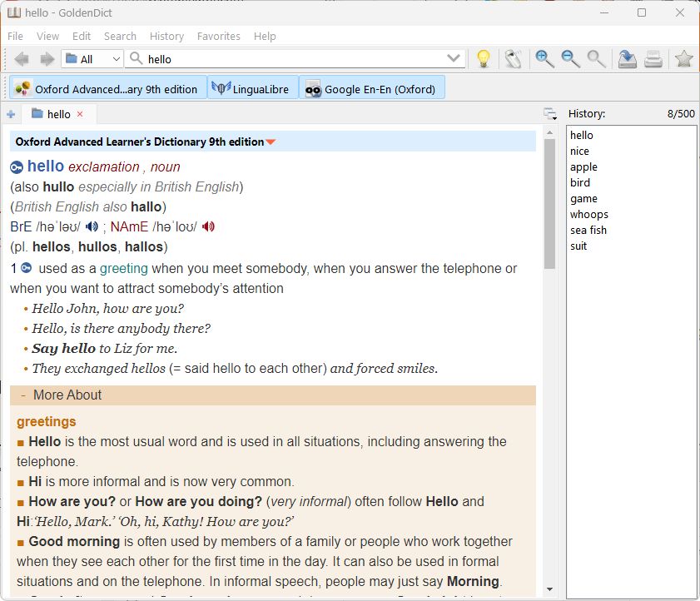The height and width of the screenshot is (601, 700).
Task: Click the back navigation arrow
Action: (x=22, y=59)
